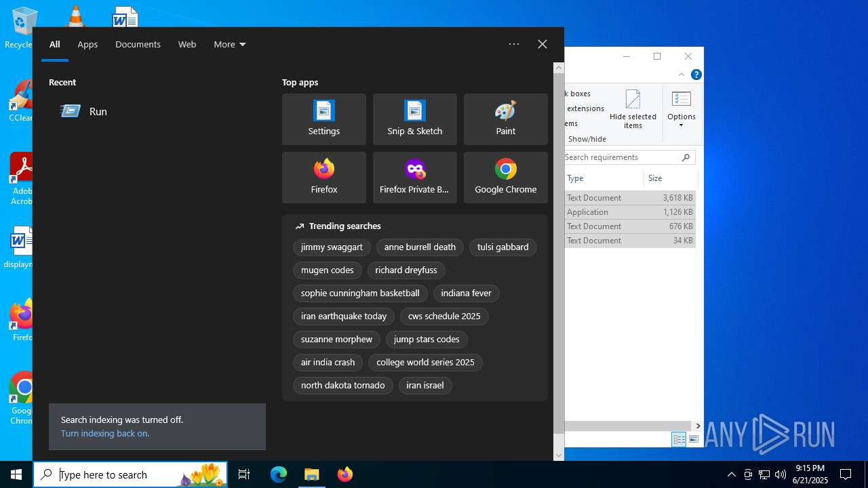
Task: Search trending richard dreyfuss
Action: 406,270
